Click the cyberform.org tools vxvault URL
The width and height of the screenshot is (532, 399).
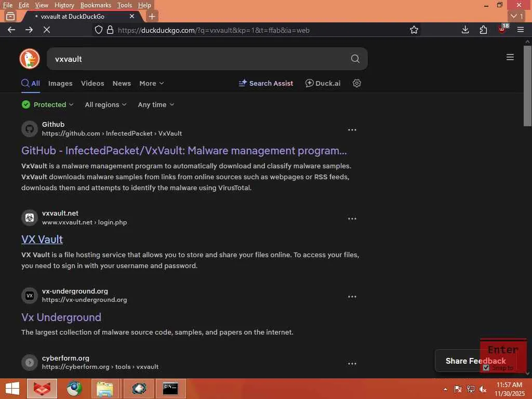tap(100, 367)
